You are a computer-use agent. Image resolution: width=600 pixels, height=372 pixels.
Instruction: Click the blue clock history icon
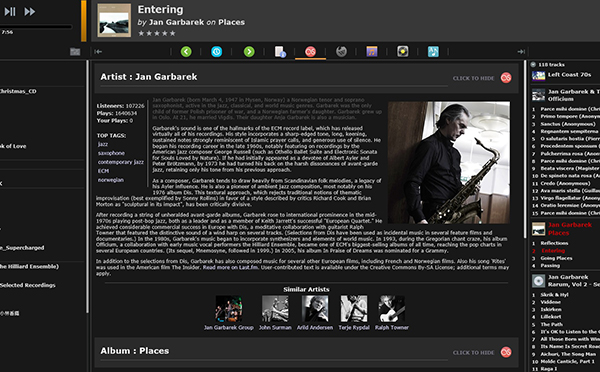coord(217,51)
